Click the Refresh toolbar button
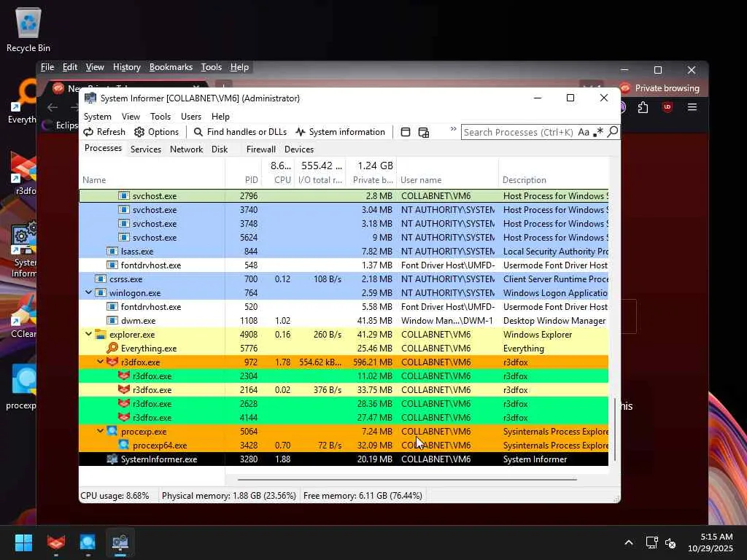This screenshot has height=560, width=747. (104, 132)
